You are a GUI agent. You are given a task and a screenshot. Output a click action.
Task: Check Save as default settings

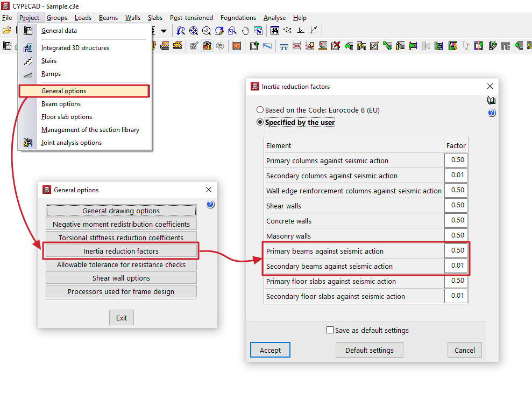(x=330, y=330)
